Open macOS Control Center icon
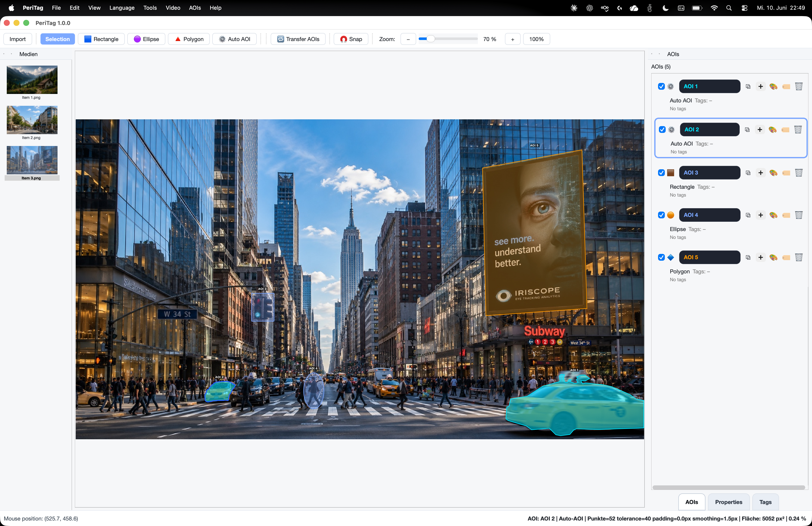 tap(745, 8)
